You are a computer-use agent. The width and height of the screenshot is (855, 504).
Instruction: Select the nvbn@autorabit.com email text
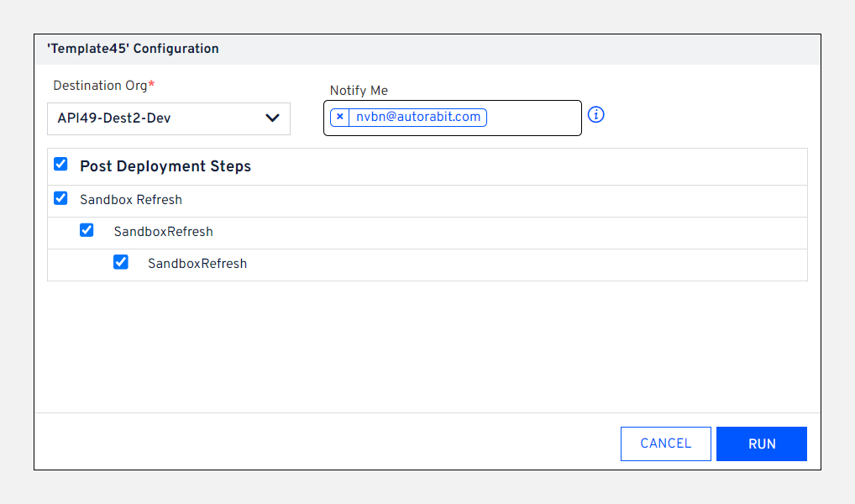[418, 117]
